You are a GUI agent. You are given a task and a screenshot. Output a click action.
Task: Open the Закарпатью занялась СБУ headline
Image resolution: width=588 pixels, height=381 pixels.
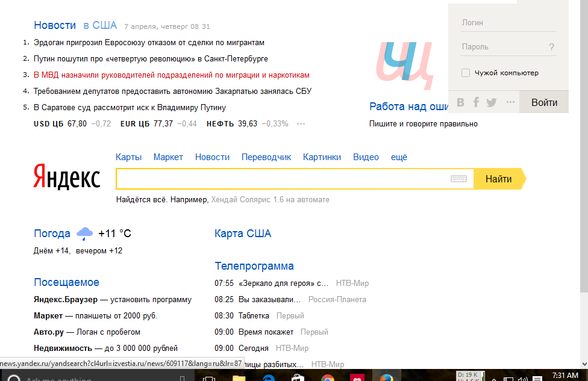(172, 91)
